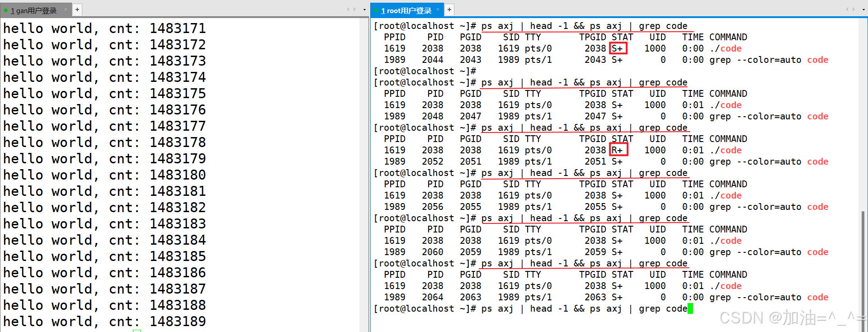Add a new tab in the right pane
The width and height of the screenshot is (868, 332).
(x=449, y=9)
